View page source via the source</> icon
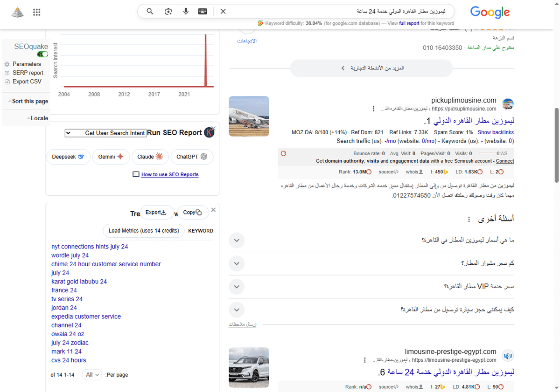The height and width of the screenshot is (392, 560). point(389,172)
